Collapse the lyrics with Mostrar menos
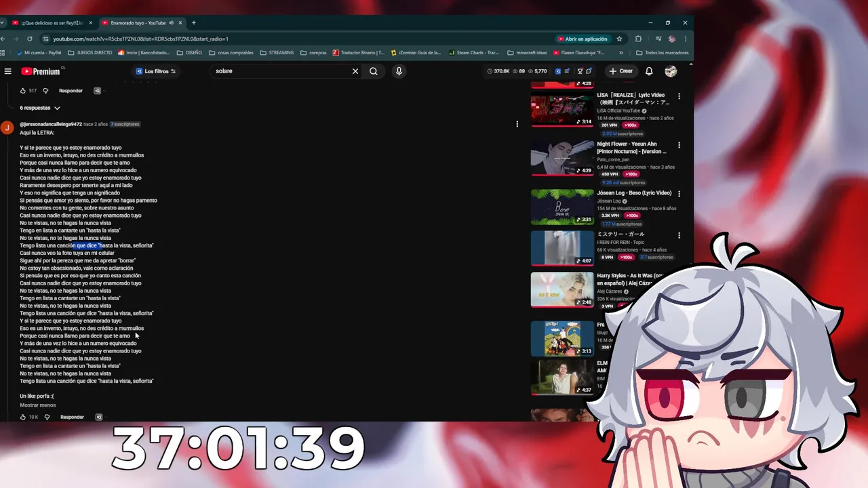Screen dimensions: 868x488 38,405
